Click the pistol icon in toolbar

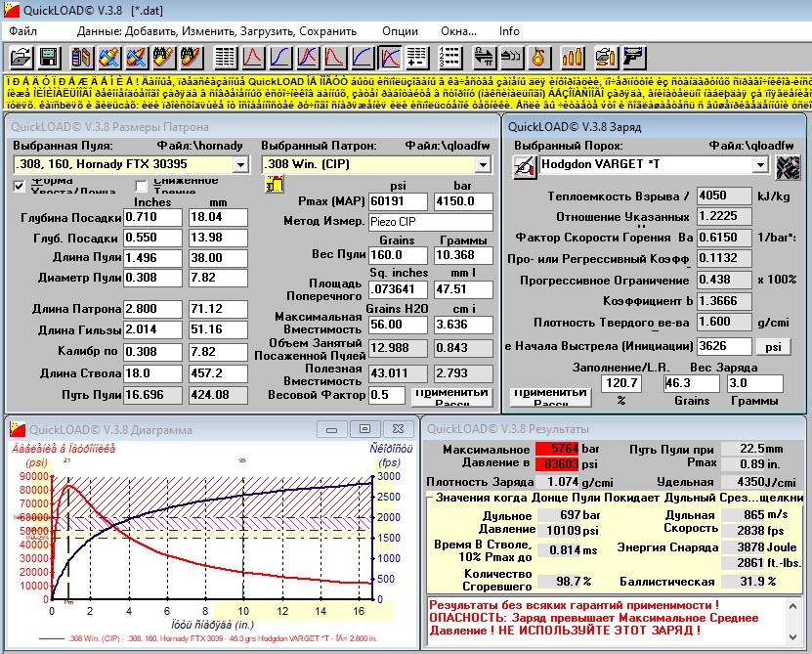(x=633, y=57)
